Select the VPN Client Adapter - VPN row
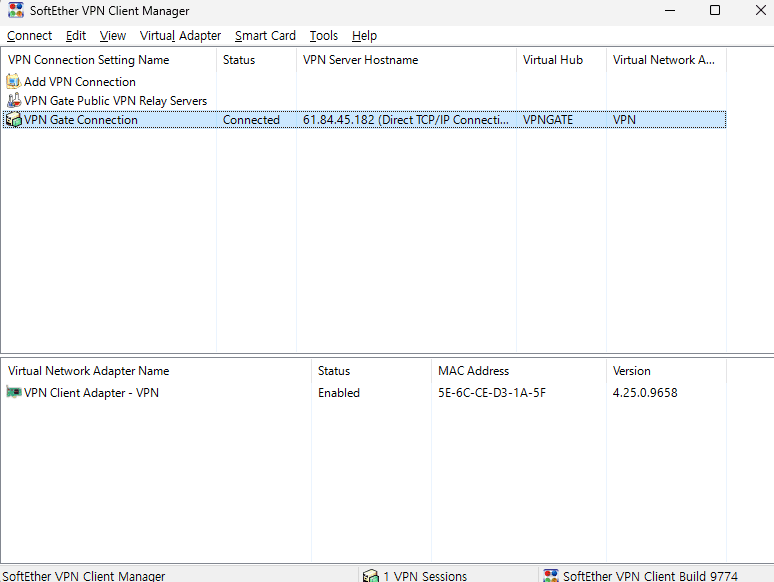This screenshot has width=774, height=582. pyautogui.click(x=91, y=393)
